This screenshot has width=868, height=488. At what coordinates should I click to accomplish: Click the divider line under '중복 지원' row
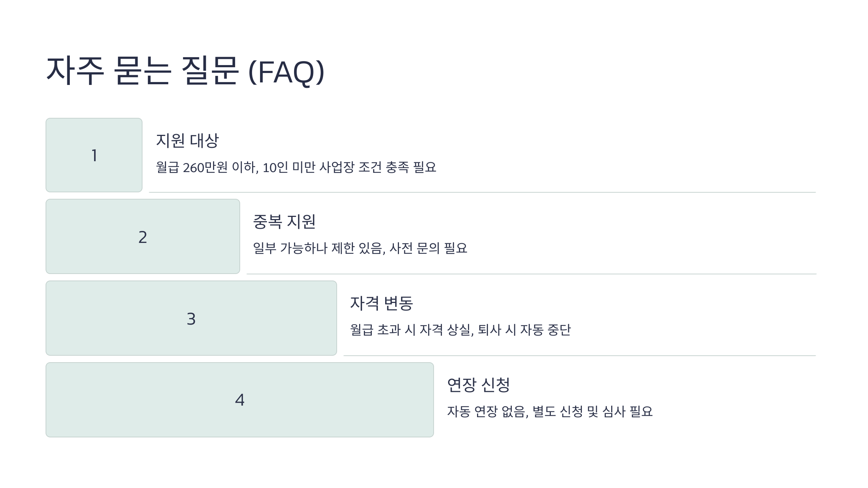pyautogui.click(x=531, y=274)
